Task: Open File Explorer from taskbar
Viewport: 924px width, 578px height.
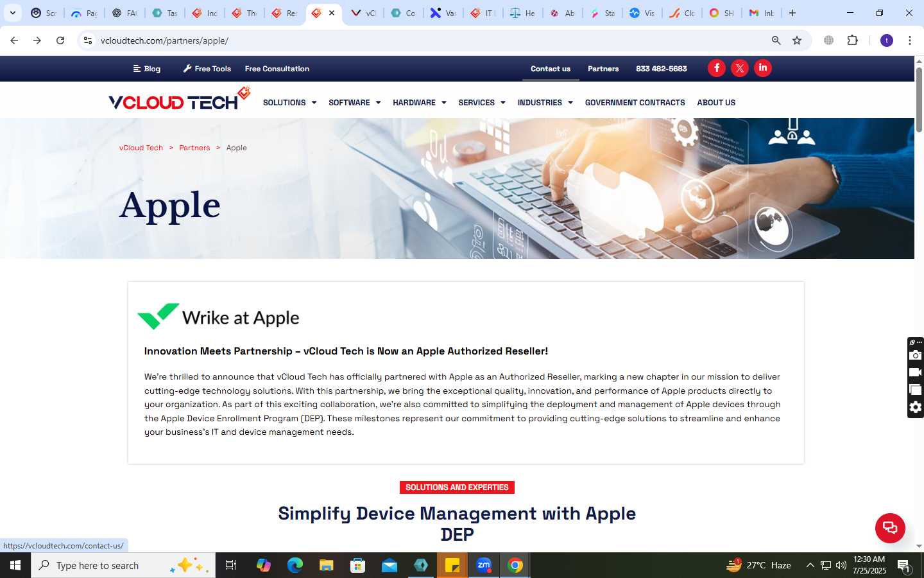Action: (x=327, y=565)
